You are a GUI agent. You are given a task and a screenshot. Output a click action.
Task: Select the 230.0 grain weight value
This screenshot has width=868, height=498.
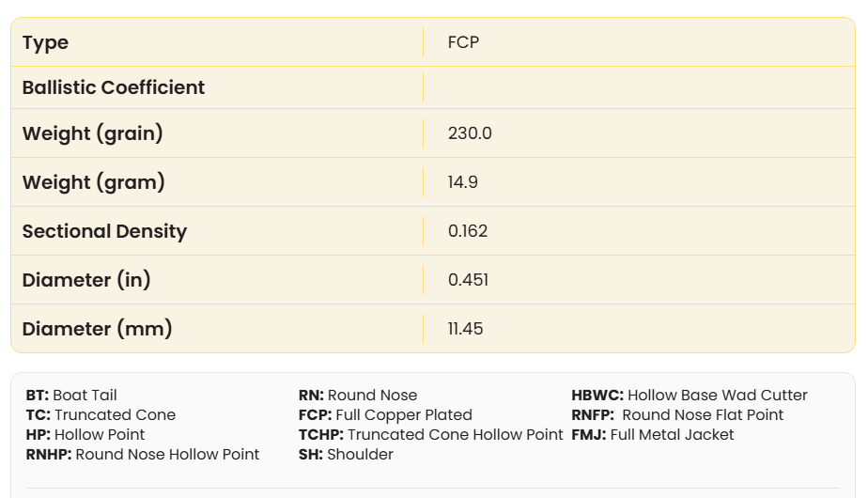coord(470,133)
